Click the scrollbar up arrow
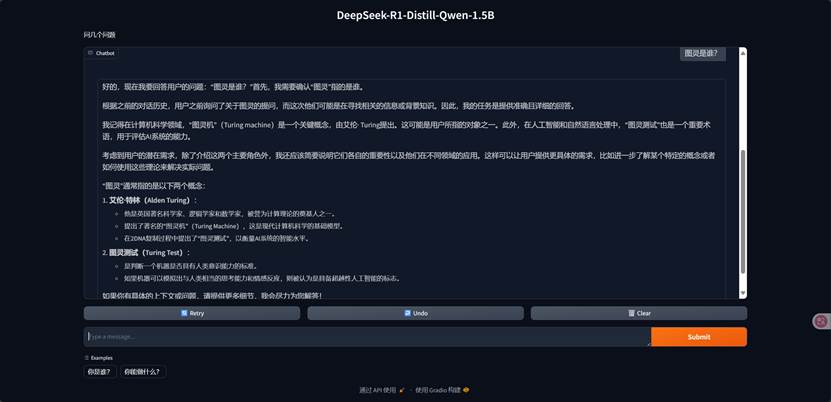This screenshot has height=402, width=831. pyautogui.click(x=743, y=51)
